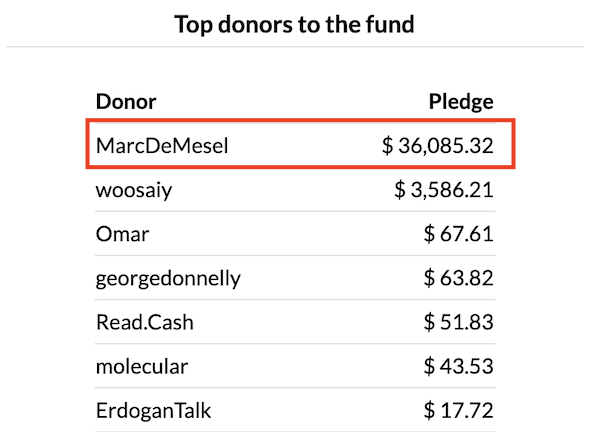This screenshot has width=600, height=432.
Task: Click the $ 51.83 pledge amount
Action: pos(458,322)
